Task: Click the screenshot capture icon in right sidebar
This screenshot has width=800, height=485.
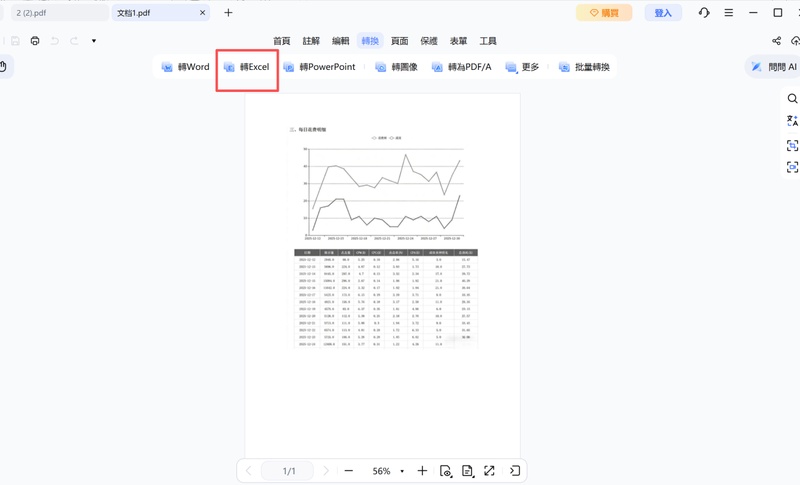Action: click(792, 167)
